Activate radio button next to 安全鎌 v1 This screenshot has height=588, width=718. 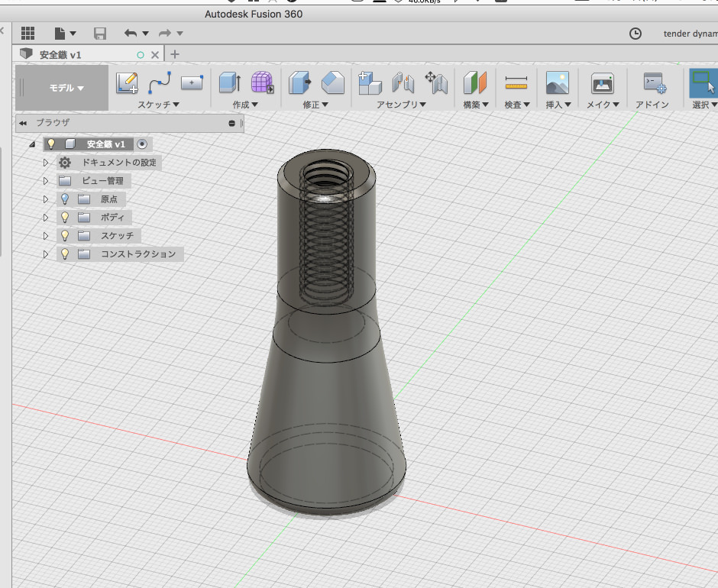(x=142, y=144)
